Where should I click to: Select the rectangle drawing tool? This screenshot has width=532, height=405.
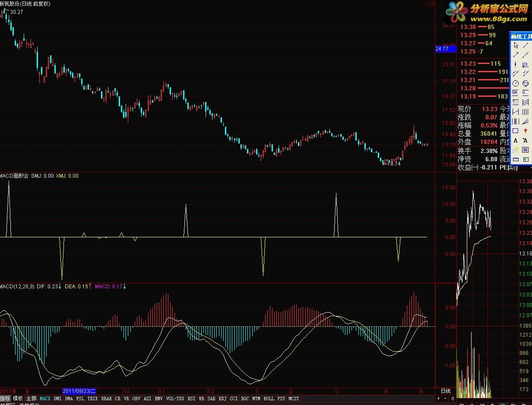click(x=516, y=131)
